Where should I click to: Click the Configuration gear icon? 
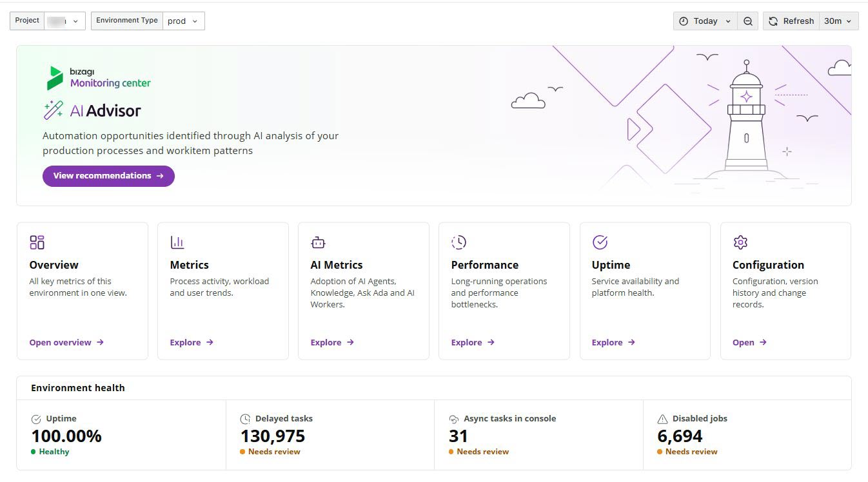740,242
